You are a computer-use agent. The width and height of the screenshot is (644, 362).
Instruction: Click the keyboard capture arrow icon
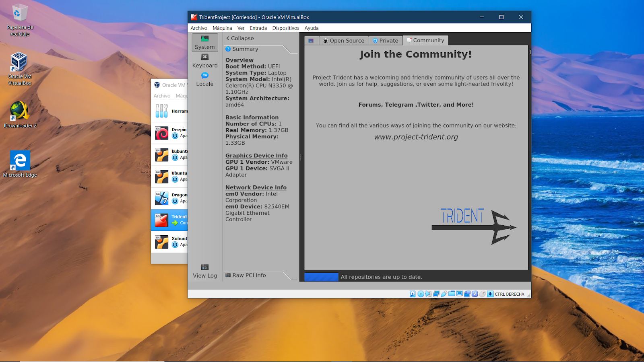tap(490, 294)
